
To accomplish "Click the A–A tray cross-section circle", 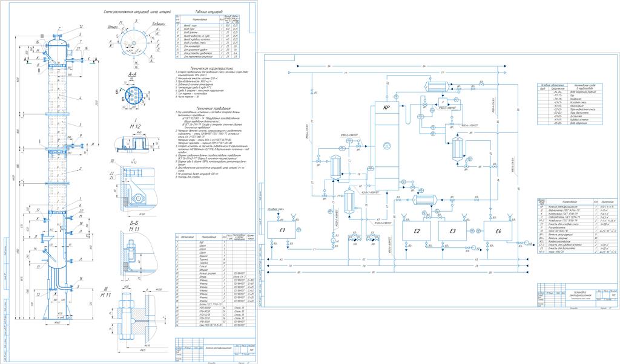I will click(135, 94).
